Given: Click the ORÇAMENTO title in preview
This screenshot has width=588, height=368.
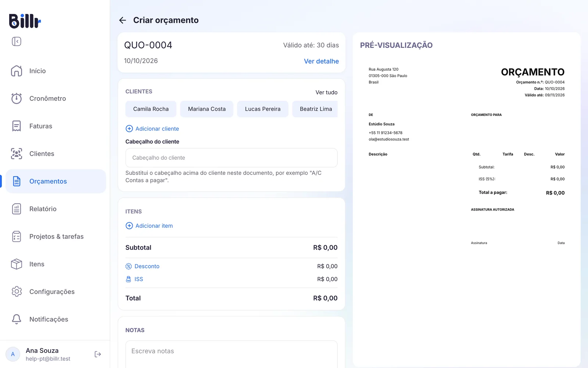Looking at the screenshot, I should coord(533,72).
